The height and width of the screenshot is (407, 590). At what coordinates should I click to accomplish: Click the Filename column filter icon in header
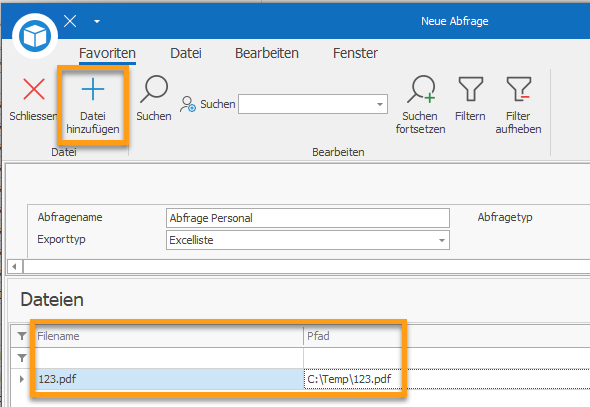click(x=22, y=336)
